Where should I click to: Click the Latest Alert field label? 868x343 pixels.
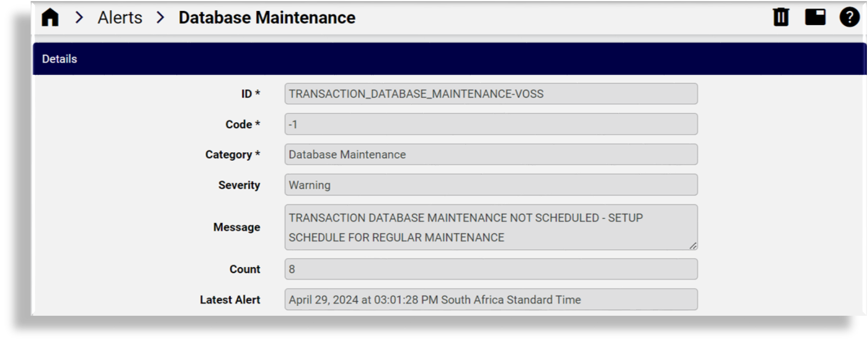(x=231, y=299)
